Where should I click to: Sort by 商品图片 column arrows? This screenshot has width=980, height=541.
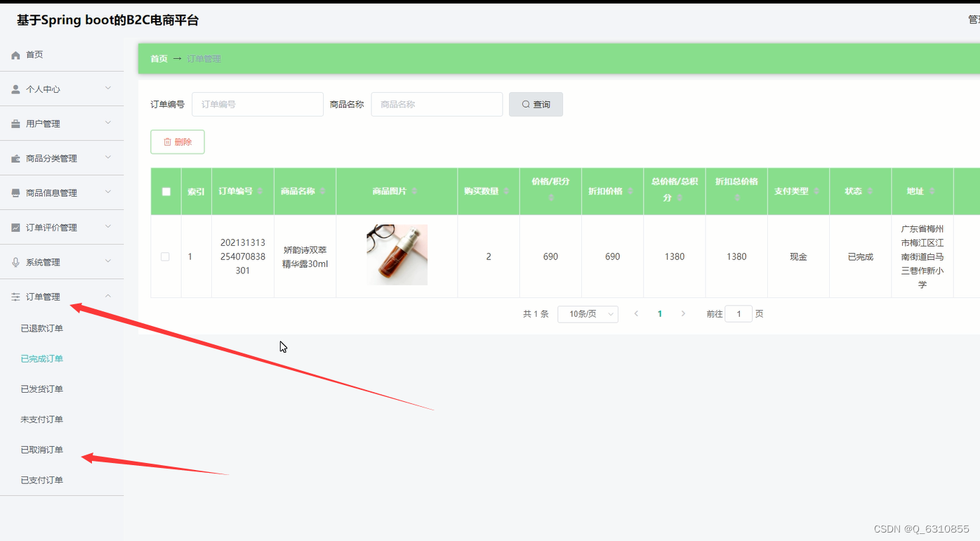tap(414, 191)
